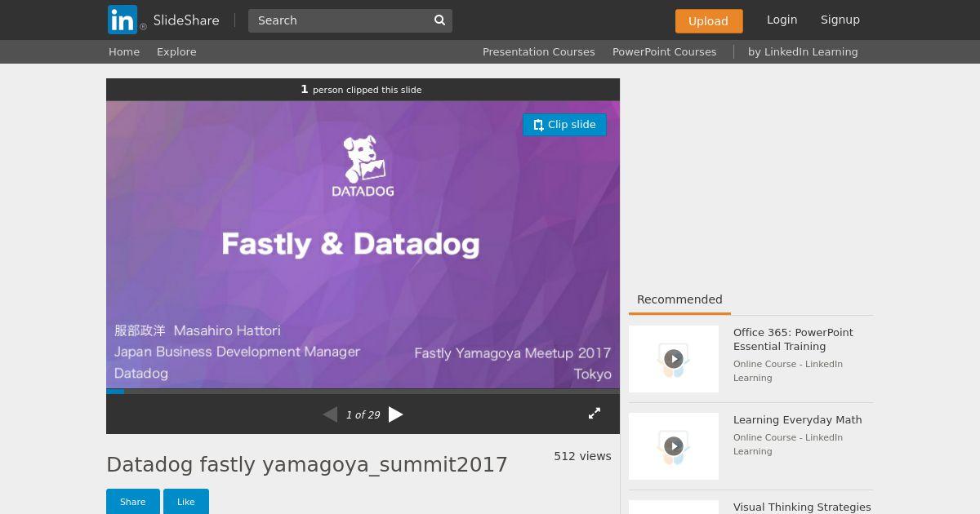
Task: Select the Recommended tab
Action: tap(679, 299)
